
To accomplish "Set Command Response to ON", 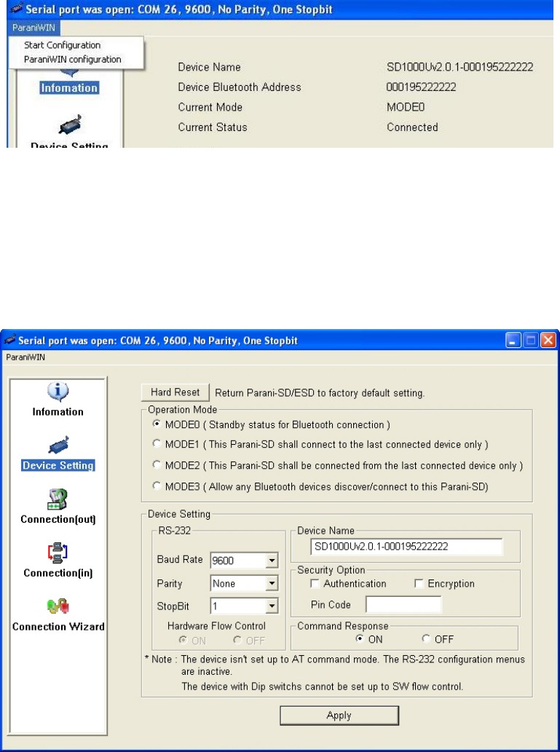I will 360,638.
